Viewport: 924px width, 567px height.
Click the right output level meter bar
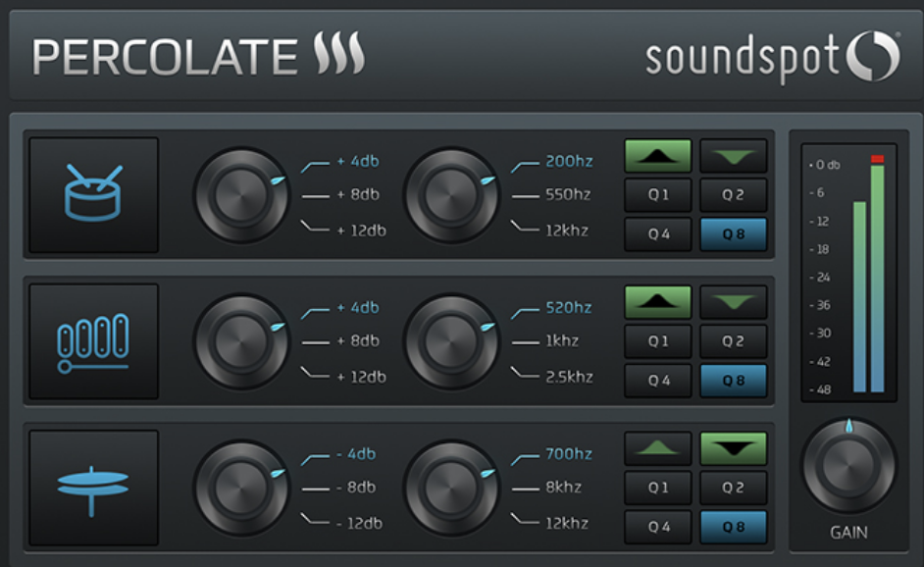(878, 279)
